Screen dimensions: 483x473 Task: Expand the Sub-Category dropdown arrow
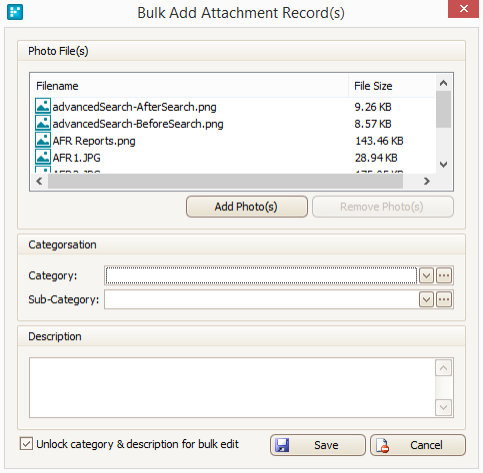426,300
